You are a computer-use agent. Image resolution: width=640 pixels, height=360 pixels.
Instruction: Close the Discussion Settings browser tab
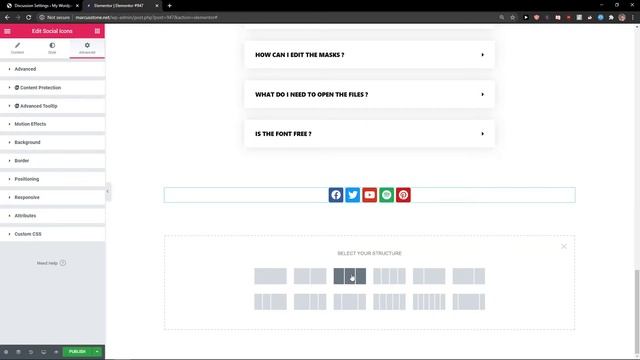point(77,6)
